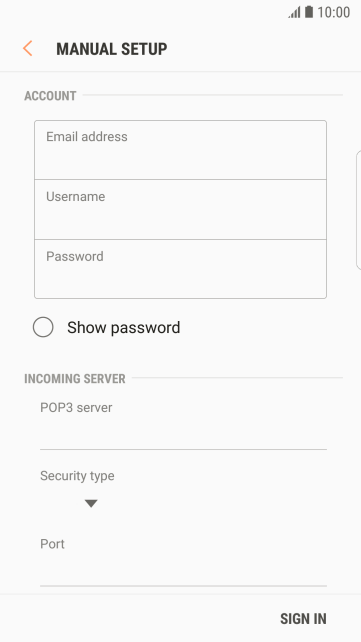Toggle the Show password circle
Image resolution: width=361 pixels, height=642 pixels.
43,327
